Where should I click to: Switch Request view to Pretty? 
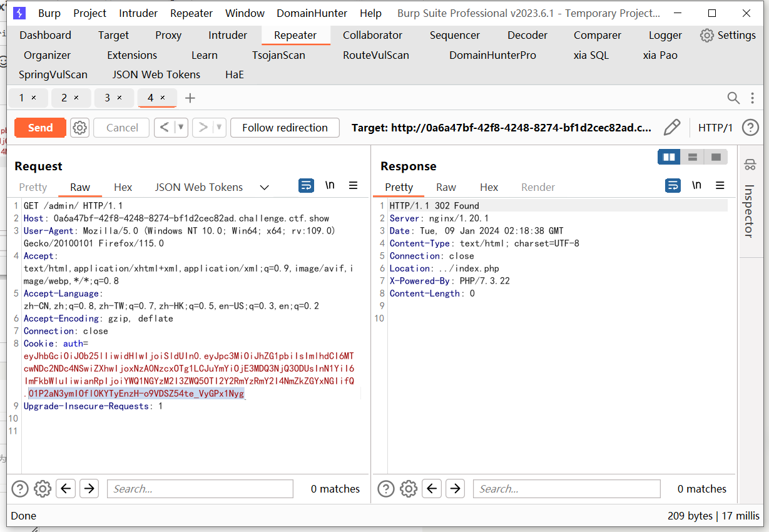coord(33,187)
